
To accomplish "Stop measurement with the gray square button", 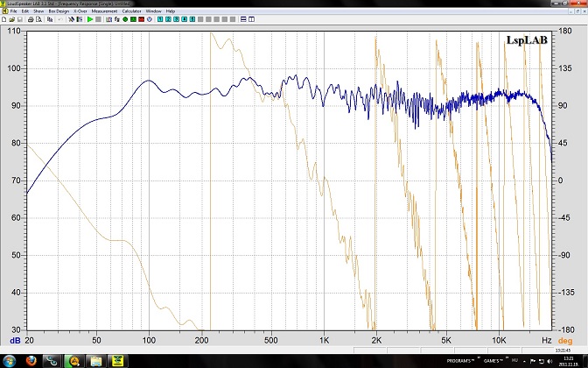I will [x=98, y=19].
